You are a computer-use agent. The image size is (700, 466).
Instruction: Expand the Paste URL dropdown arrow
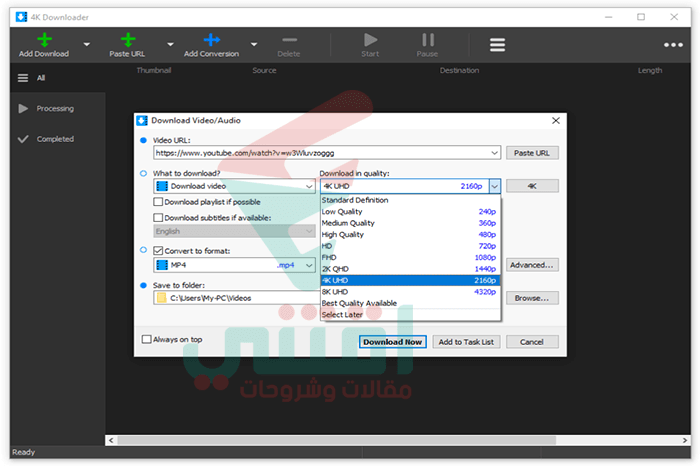coord(170,44)
